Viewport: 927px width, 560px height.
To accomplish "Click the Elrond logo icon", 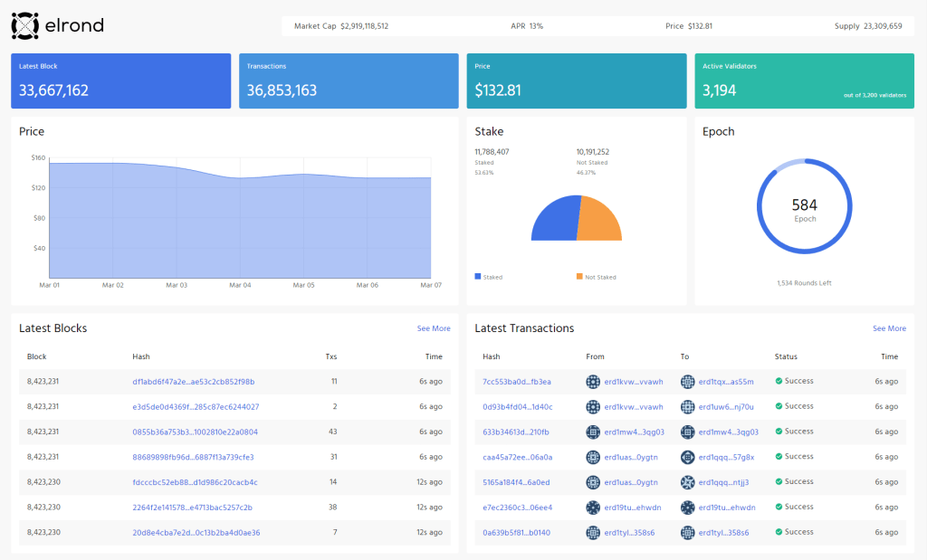I will pos(25,26).
